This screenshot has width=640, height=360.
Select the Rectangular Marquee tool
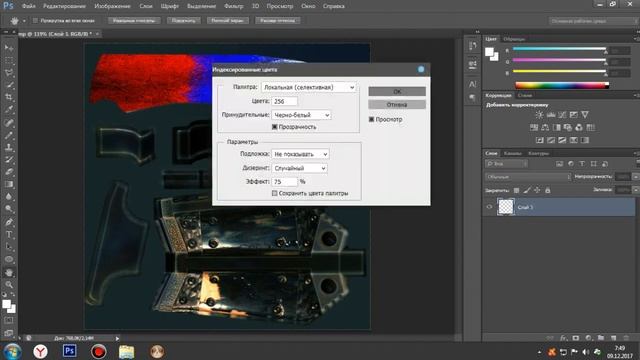pos(9,61)
